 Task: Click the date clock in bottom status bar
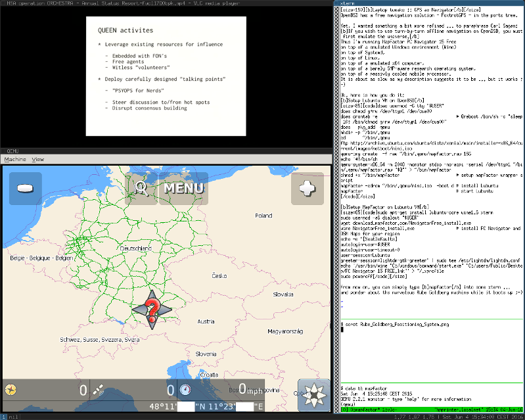coord(482,417)
